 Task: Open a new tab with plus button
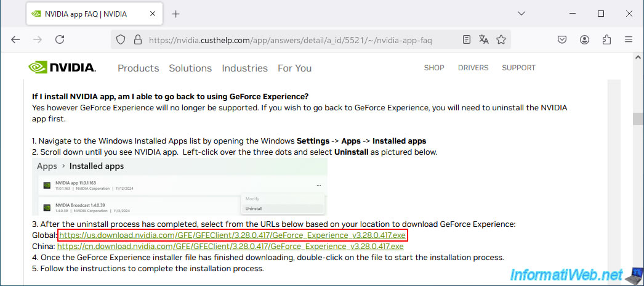176,14
